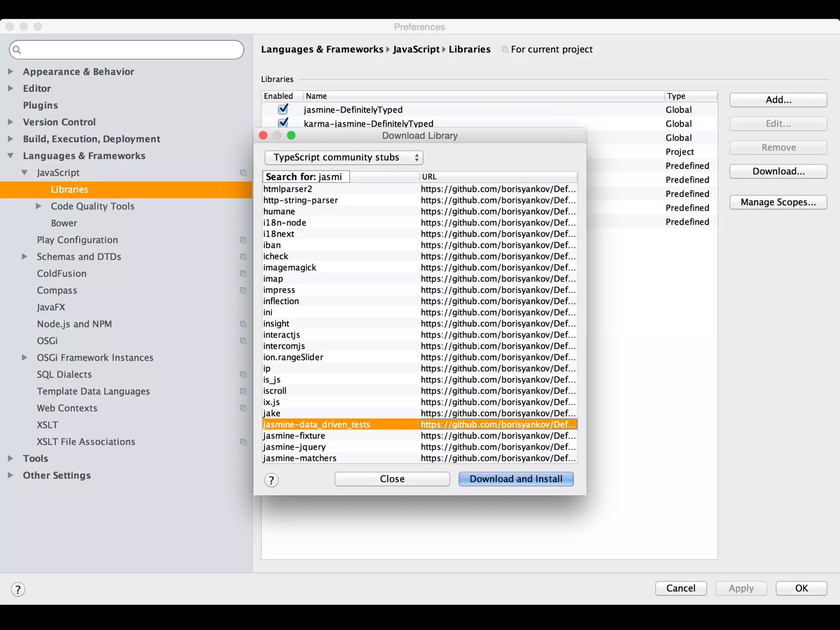Click the project-level icon next to Play Configuration
This screenshot has height=630, width=840.
pos(243,240)
